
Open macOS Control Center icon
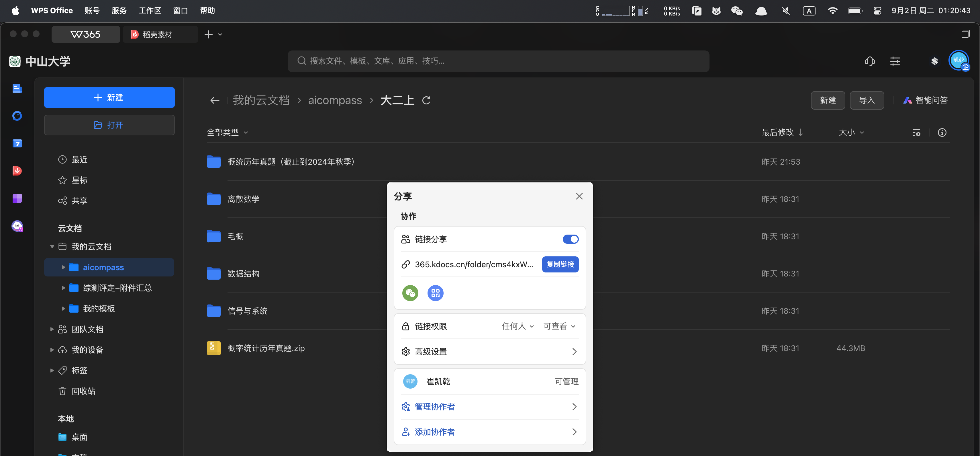pos(877,11)
